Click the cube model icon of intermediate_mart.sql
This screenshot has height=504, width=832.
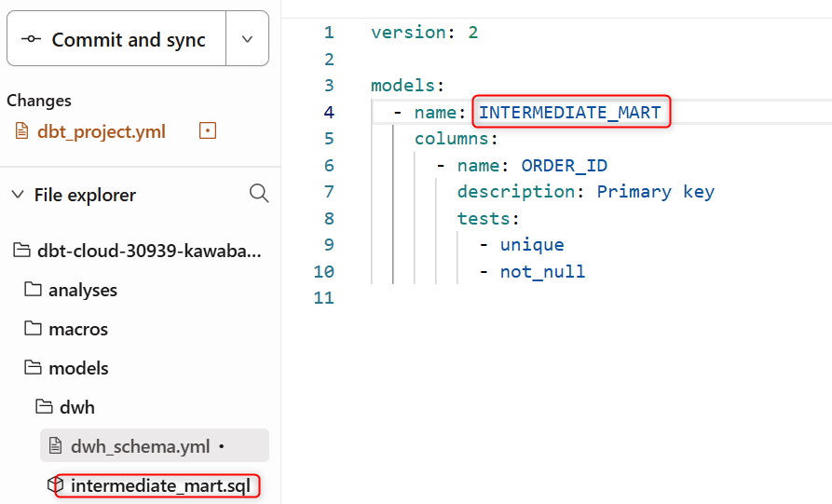pos(55,484)
